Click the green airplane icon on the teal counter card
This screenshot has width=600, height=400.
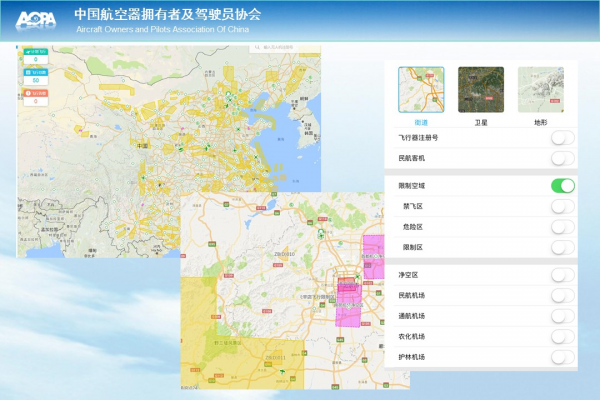pyautogui.click(x=28, y=52)
